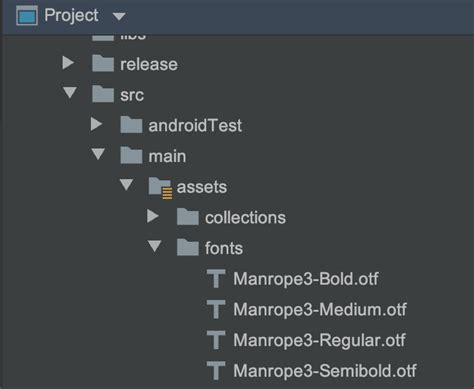Select the androidTest tree item
The height and width of the screenshot is (389, 474).
pos(195,126)
